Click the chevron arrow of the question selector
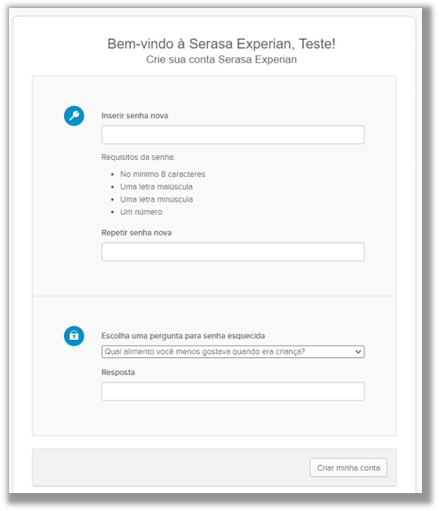The image size is (439, 511). [358, 352]
